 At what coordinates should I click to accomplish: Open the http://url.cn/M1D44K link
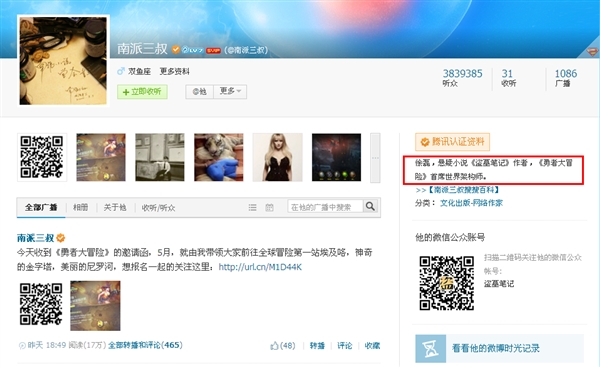click(260, 267)
